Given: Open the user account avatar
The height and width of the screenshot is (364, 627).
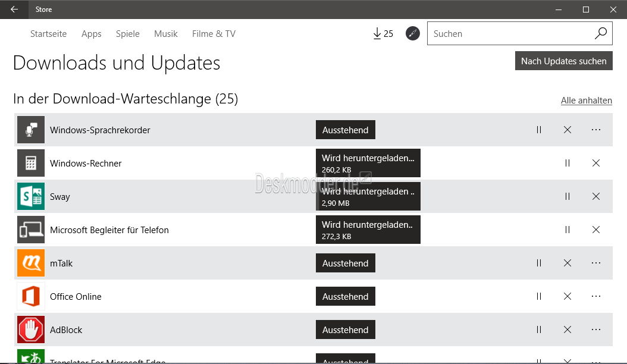Looking at the screenshot, I should (413, 33).
